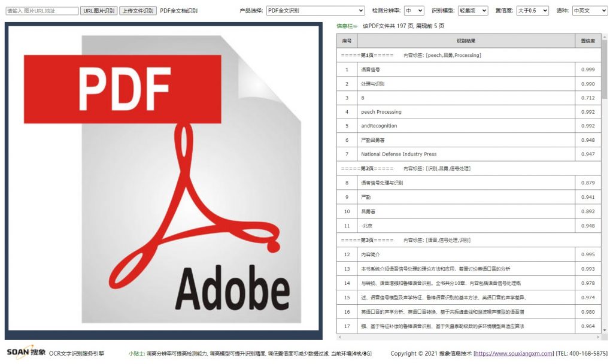Click confidence value 0.964
613x364 pixels.
point(588,326)
